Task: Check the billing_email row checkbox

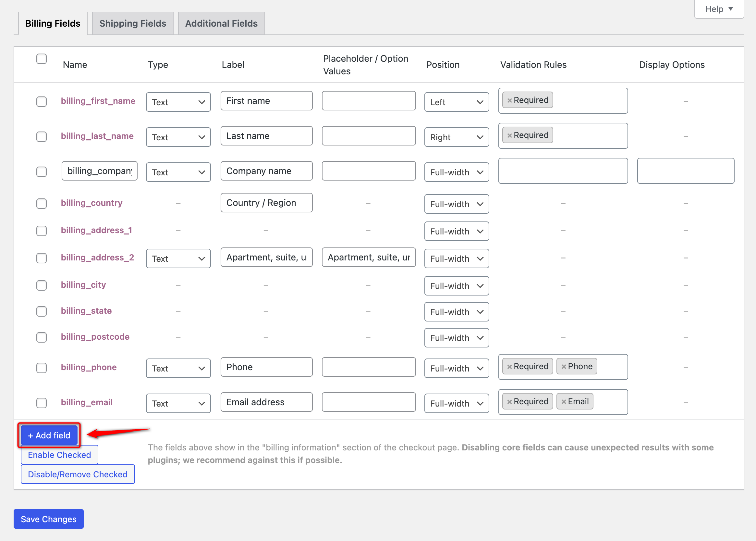Action: (41, 403)
